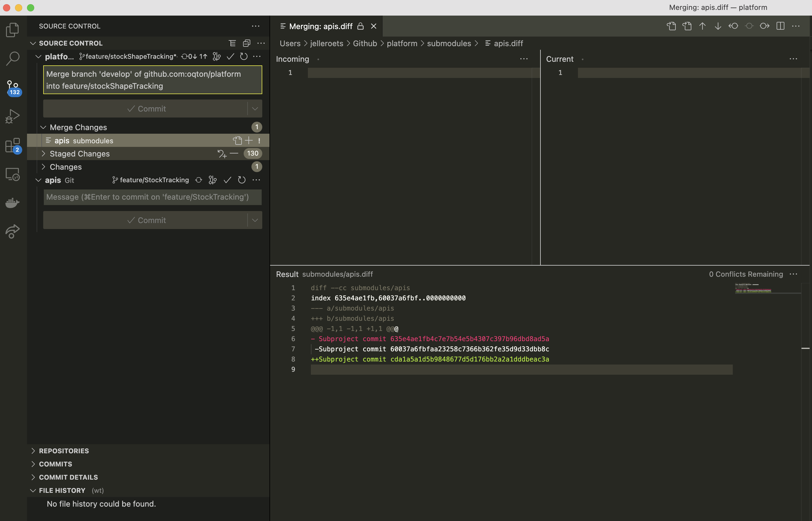Click the branch graph icon next to feature/StockTracking

pos(212,180)
